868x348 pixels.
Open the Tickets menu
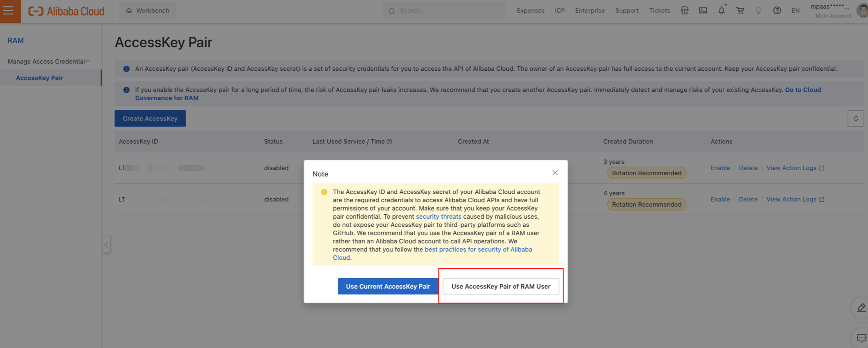tap(659, 10)
